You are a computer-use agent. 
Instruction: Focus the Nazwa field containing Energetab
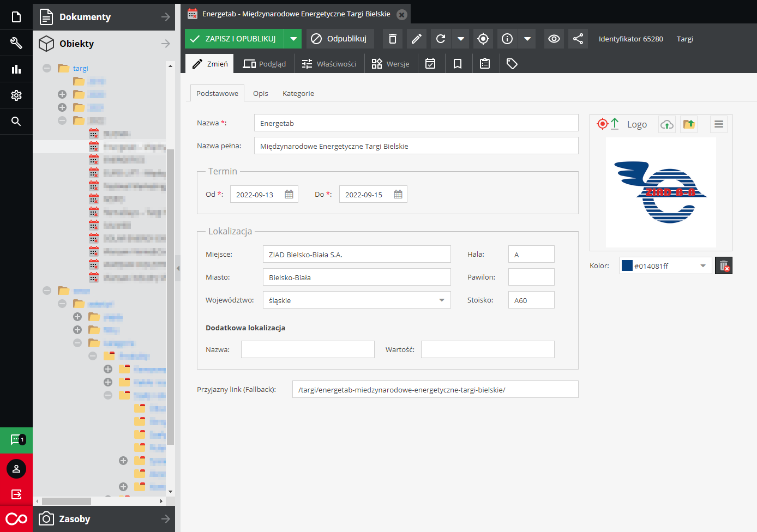coord(416,123)
